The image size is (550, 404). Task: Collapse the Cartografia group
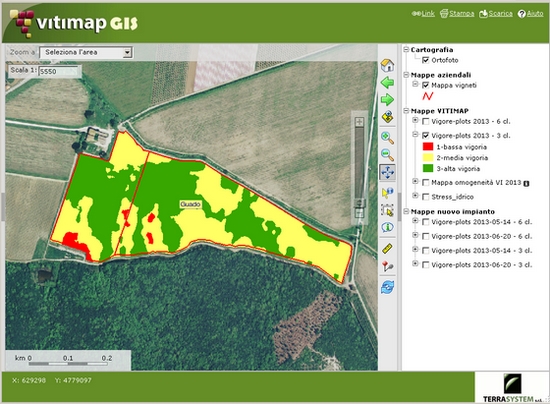point(406,49)
